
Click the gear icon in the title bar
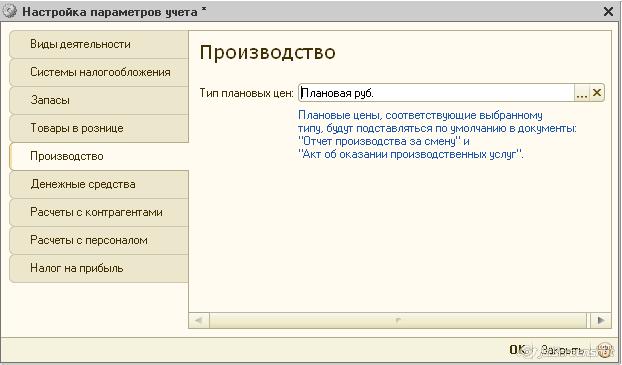pos(10,12)
